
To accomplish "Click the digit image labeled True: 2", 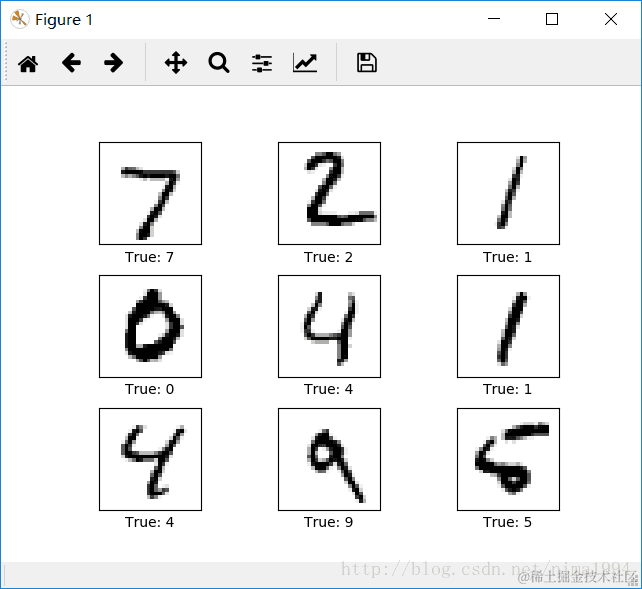I will pos(329,194).
